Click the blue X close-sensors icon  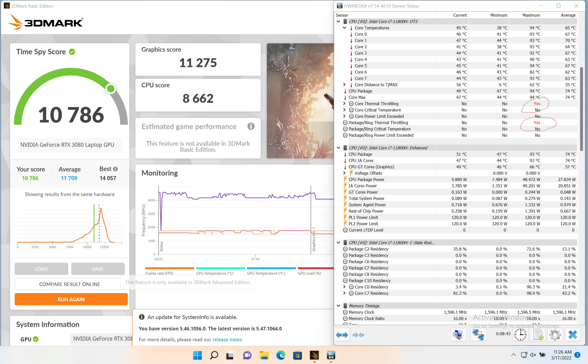(x=573, y=335)
